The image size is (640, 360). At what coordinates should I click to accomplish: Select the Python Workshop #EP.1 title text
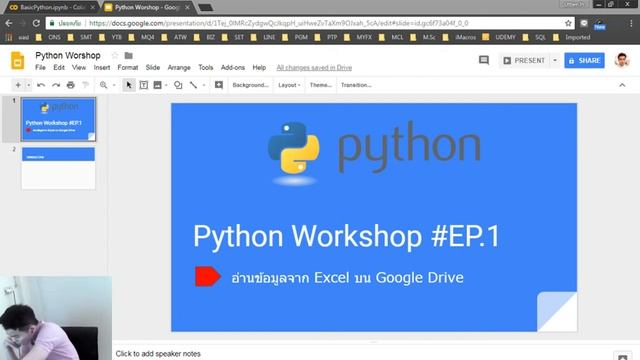coord(346,236)
